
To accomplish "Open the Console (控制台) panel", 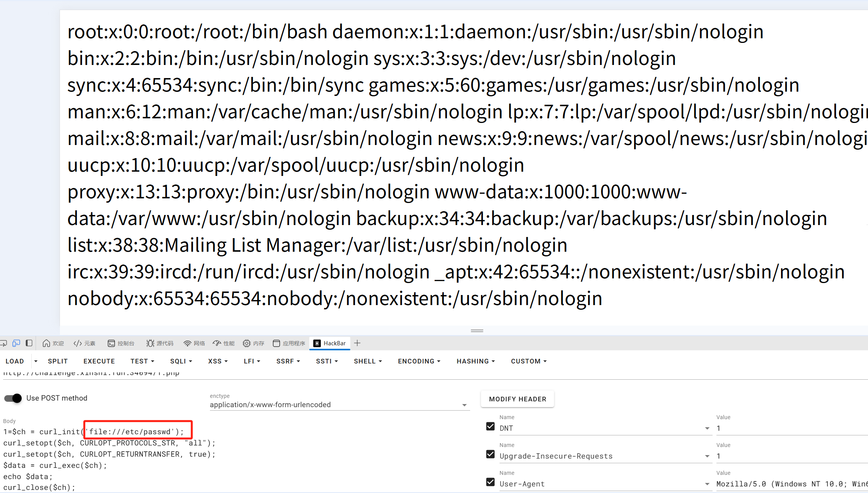I will (x=121, y=343).
